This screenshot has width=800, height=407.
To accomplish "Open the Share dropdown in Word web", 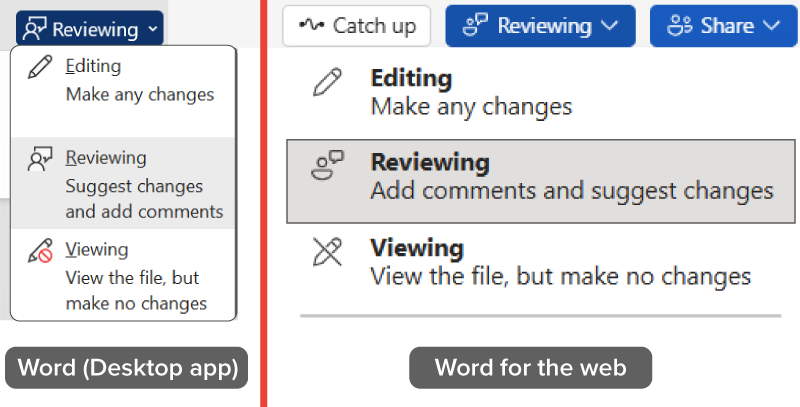I will coord(724,26).
